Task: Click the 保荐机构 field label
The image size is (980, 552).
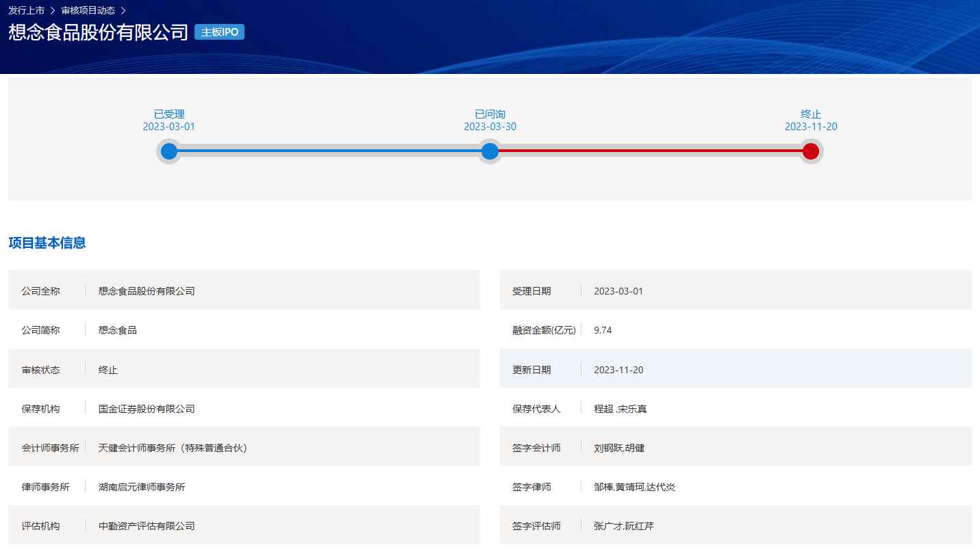Action: point(40,409)
